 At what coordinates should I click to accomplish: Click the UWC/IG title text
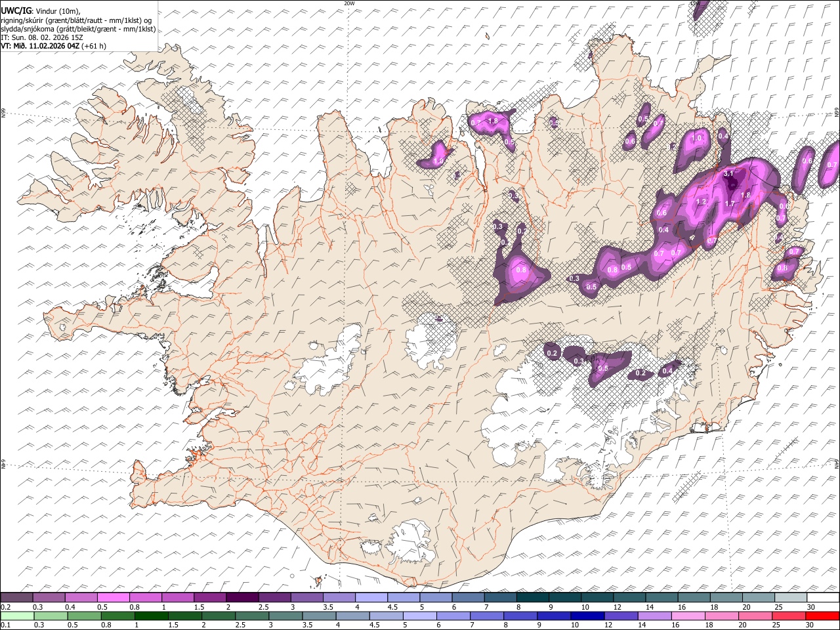click(16, 10)
